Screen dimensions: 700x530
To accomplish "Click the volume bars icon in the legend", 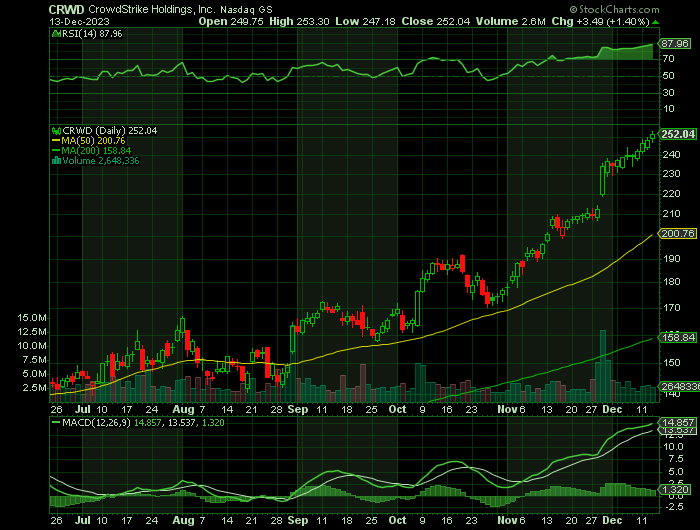I will [56, 161].
